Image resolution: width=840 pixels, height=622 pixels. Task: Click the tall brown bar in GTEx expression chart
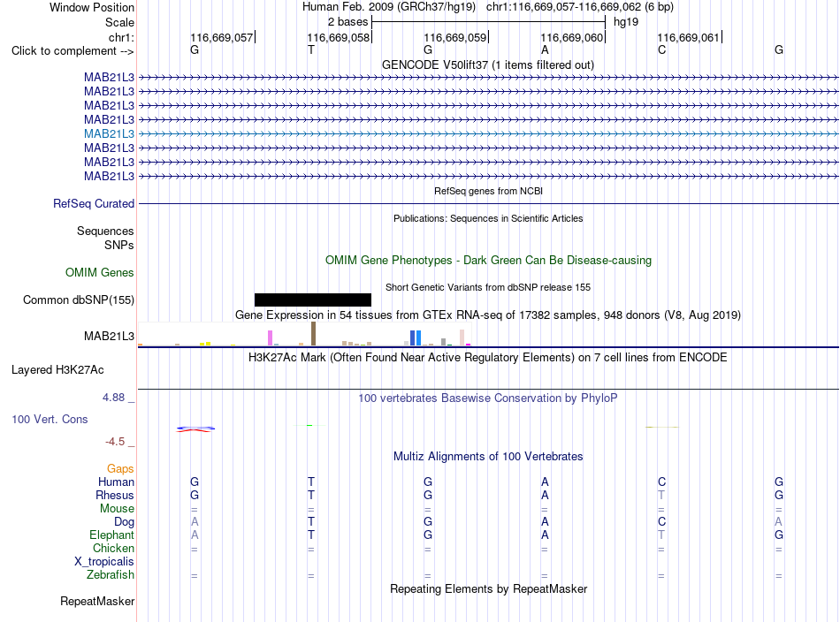pyautogui.click(x=313, y=333)
